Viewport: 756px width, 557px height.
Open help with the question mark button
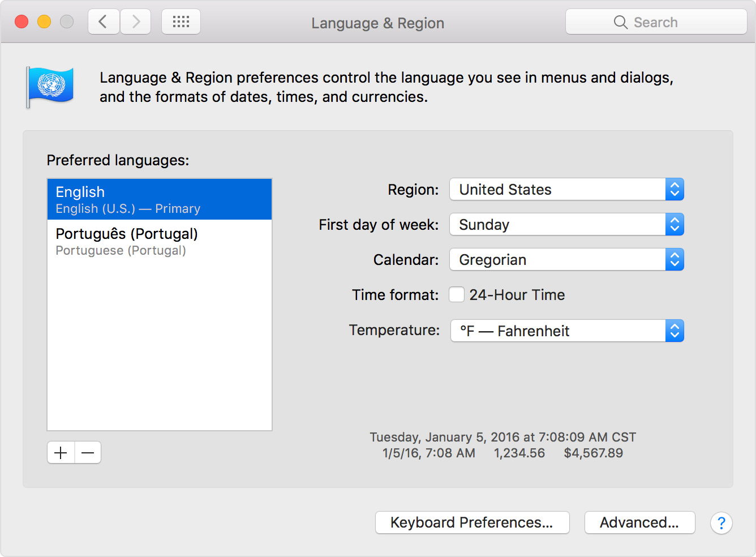(x=721, y=523)
